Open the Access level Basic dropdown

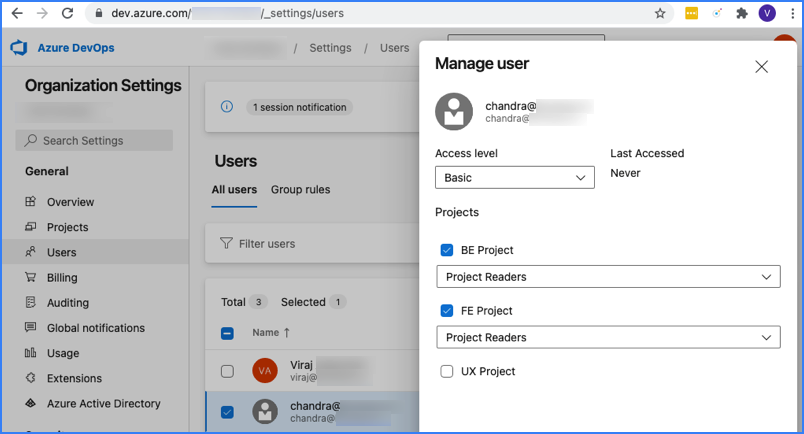(515, 177)
